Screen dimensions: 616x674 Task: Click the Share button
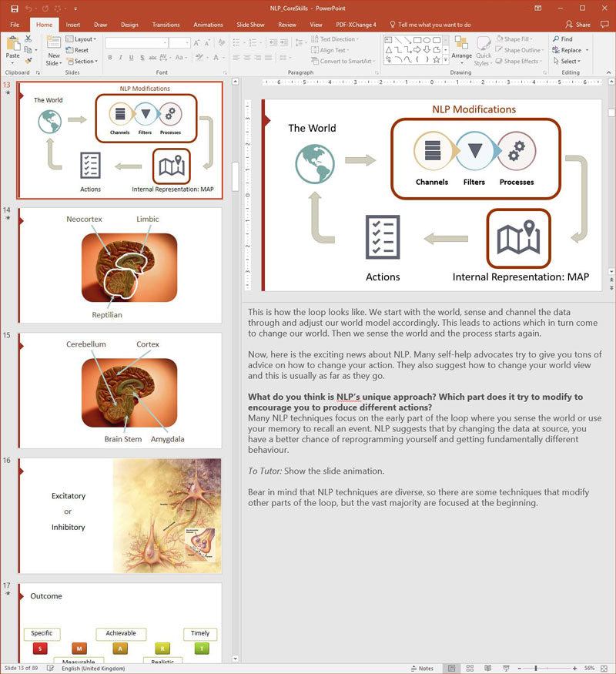tap(577, 25)
